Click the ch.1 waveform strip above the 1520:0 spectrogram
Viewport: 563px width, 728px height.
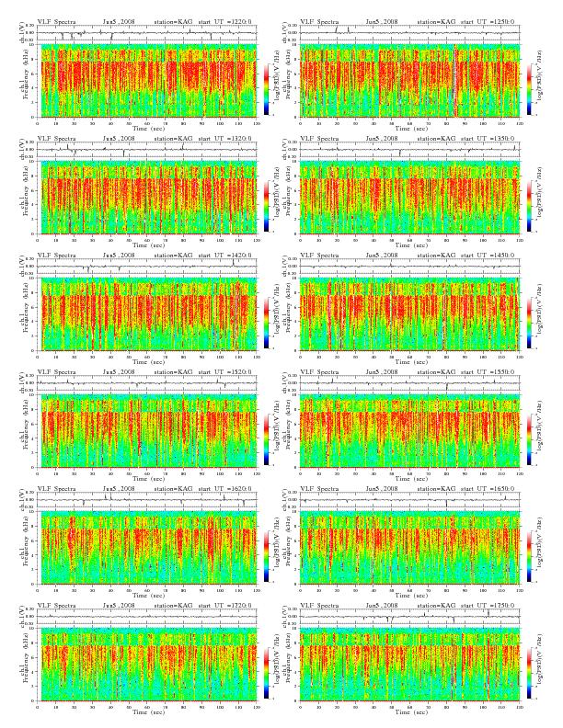[147, 383]
